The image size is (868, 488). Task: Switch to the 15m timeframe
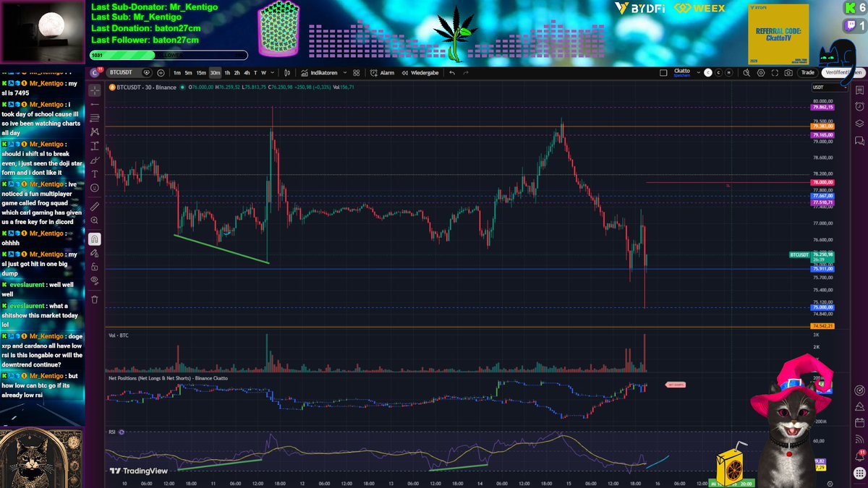(x=201, y=72)
